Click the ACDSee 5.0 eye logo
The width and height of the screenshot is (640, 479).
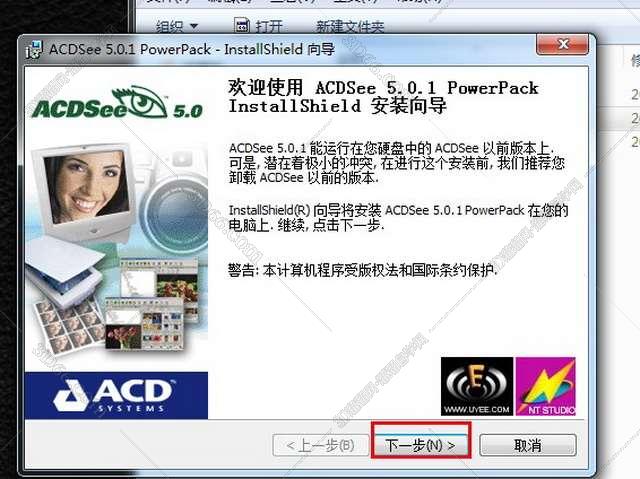(118, 103)
